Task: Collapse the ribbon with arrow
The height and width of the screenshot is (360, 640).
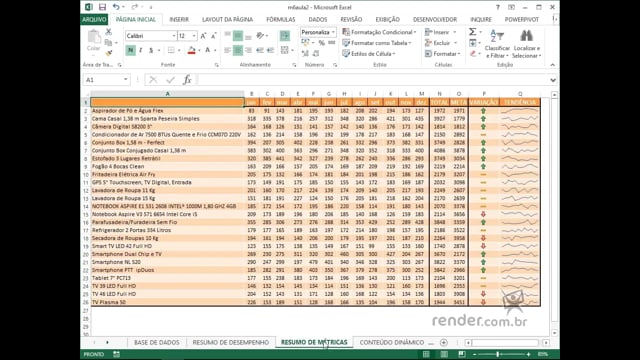Action: coord(552,65)
